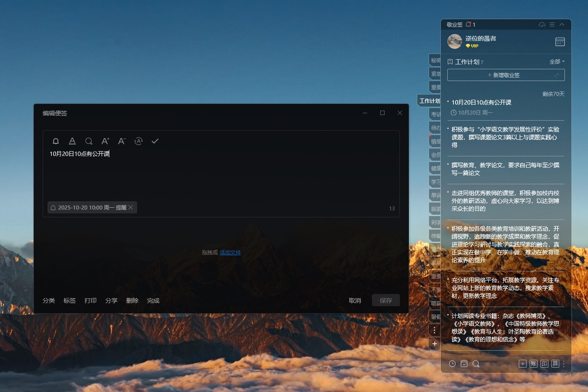
Task: Click the 取消 button
Action: click(355, 301)
